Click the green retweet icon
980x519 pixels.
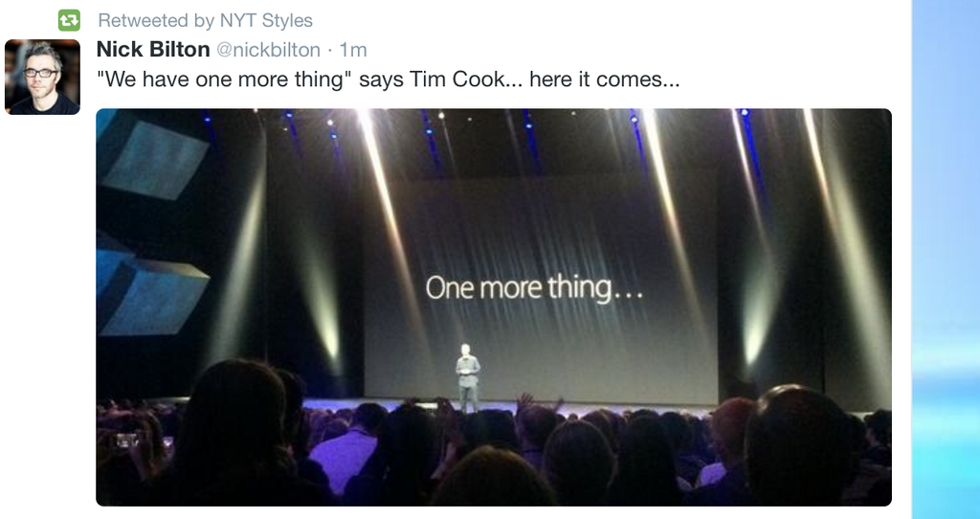coord(68,19)
